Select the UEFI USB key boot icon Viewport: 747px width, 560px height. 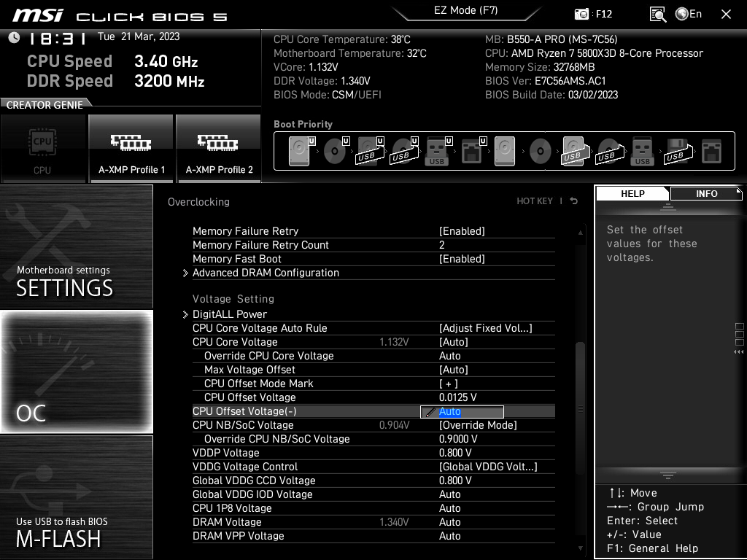point(438,151)
